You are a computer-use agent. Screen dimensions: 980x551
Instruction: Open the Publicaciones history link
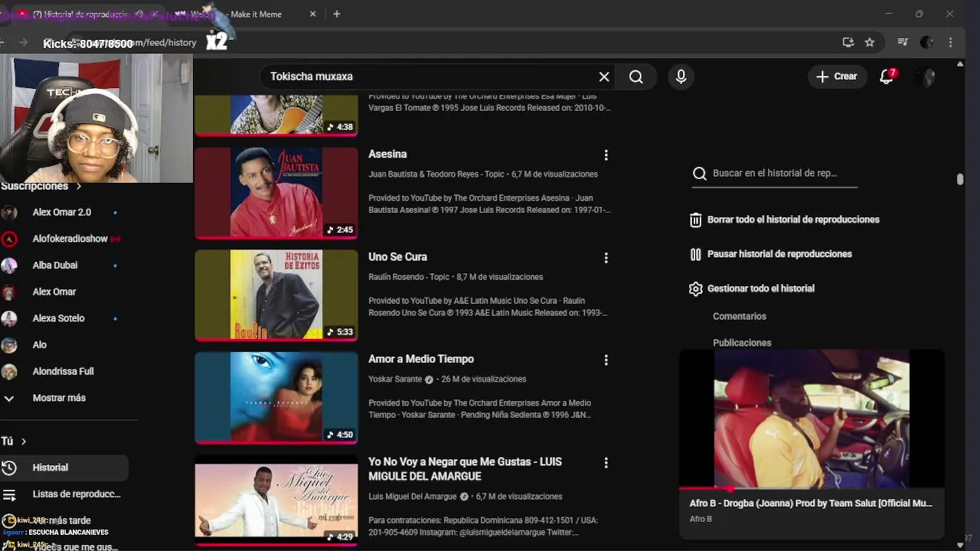742,343
